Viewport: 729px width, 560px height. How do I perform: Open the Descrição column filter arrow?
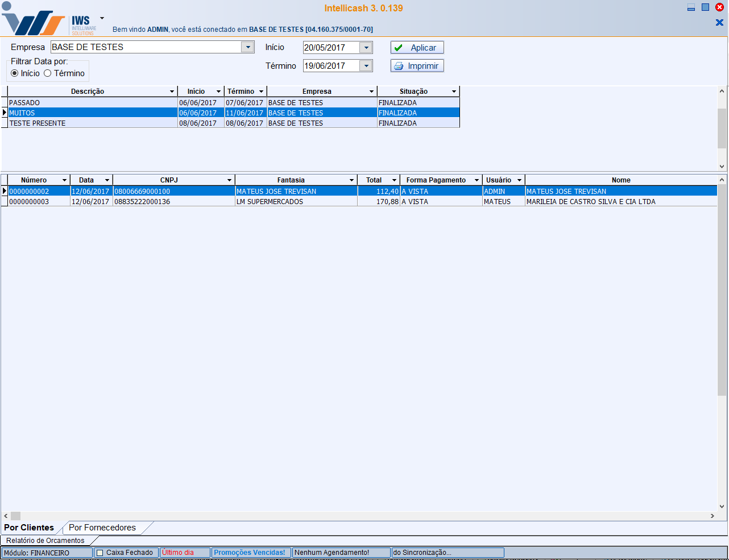172,92
